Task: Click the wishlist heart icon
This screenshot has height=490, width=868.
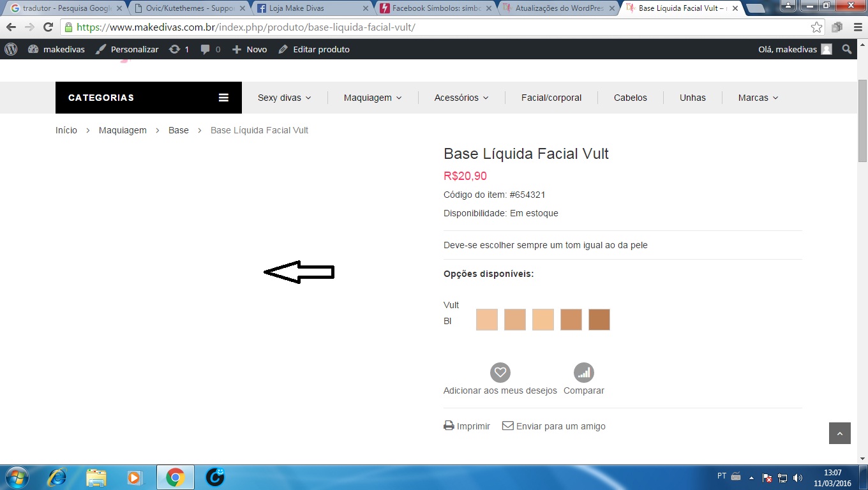Action: click(x=500, y=373)
